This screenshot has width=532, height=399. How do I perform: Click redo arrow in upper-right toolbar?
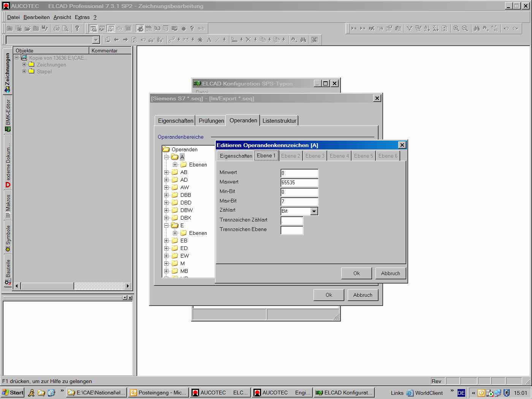tap(515, 28)
